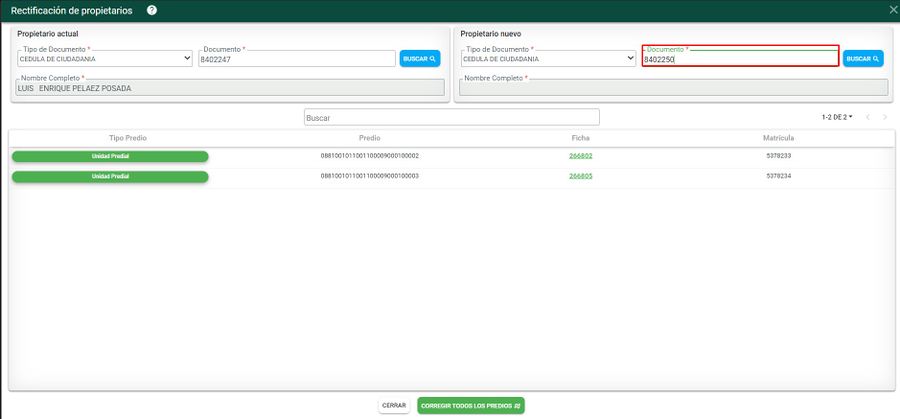
Task: Click Buscar button for Propietario actual
Action: tap(420, 59)
